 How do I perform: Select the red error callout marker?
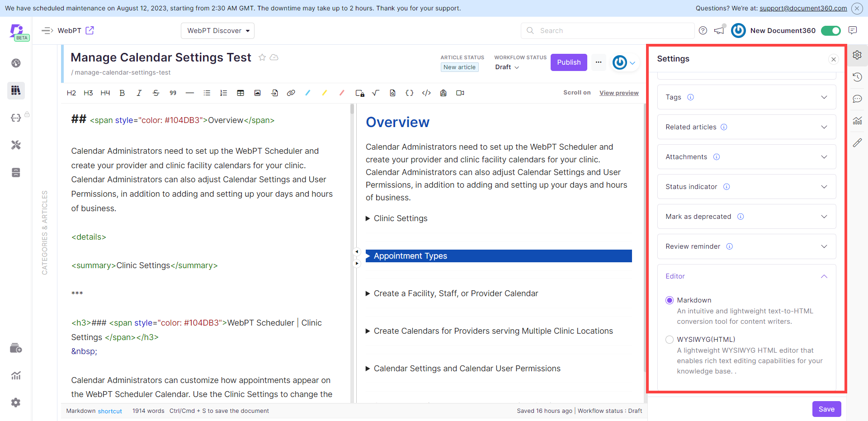coord(342,93)
